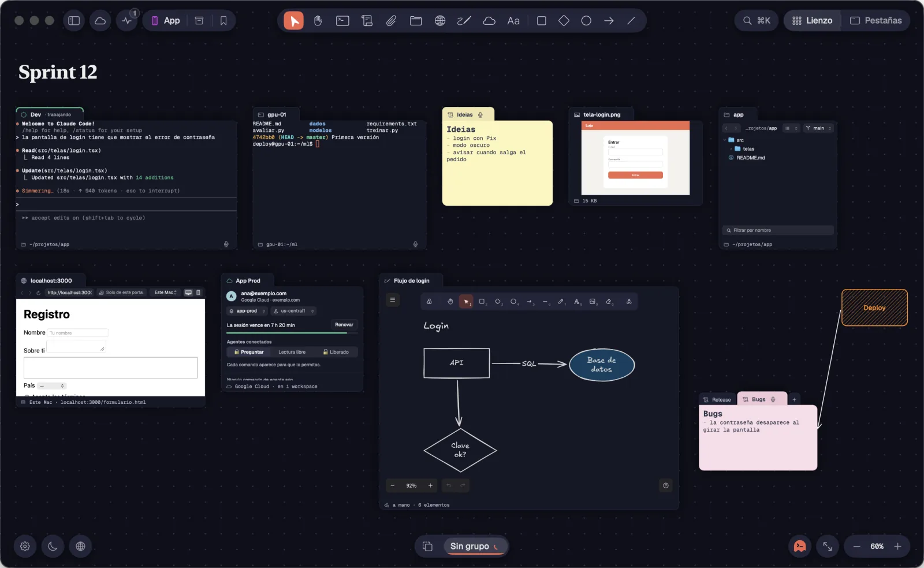The height and width of the screenshot is (568, 924).
Task: Select the diamond shape tool in top toolbar
Action: 564,21
